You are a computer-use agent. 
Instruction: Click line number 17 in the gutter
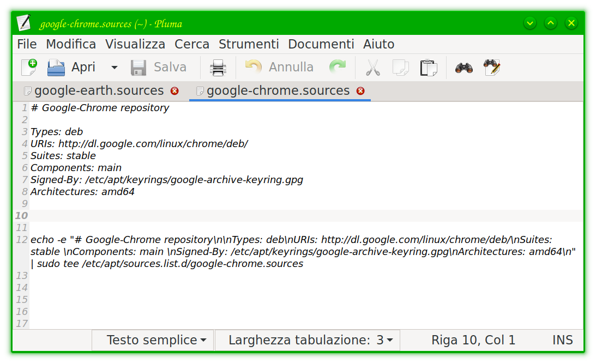22,324
